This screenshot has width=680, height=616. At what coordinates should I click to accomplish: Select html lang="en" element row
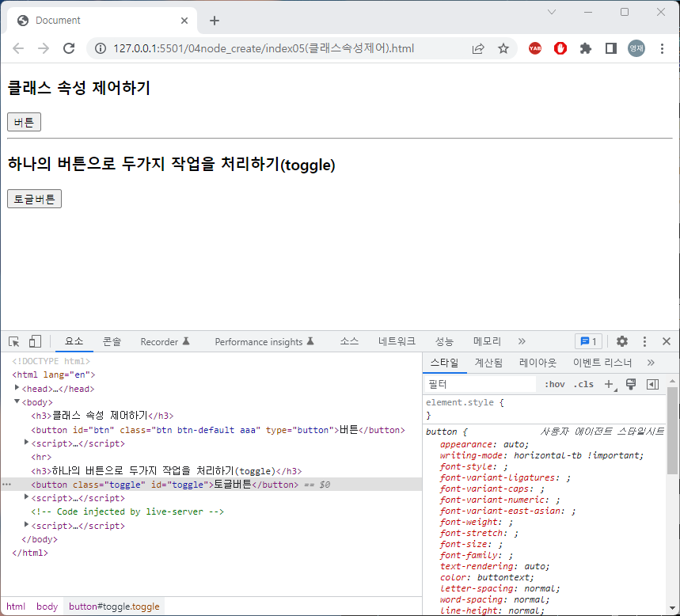[x=211, y=375]
